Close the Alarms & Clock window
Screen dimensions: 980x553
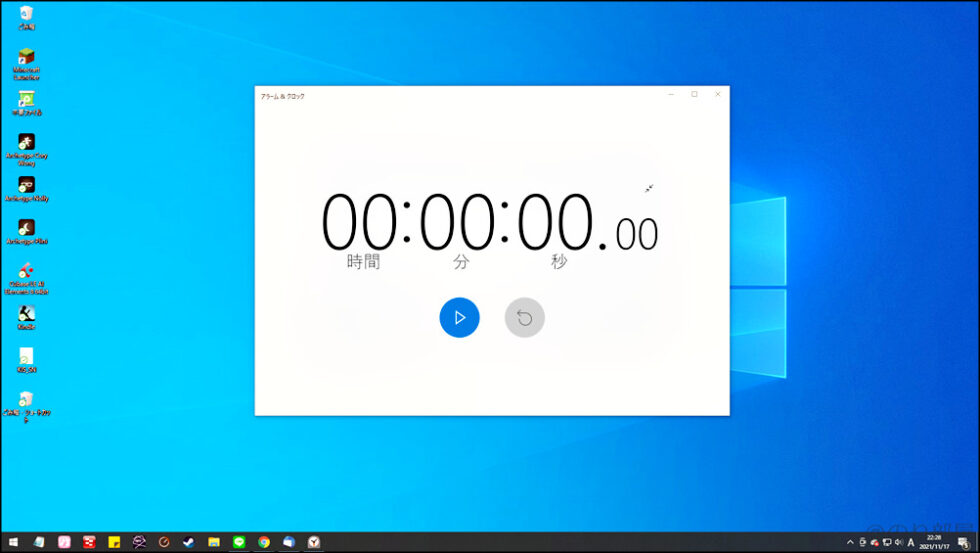[x=718, y=94]
